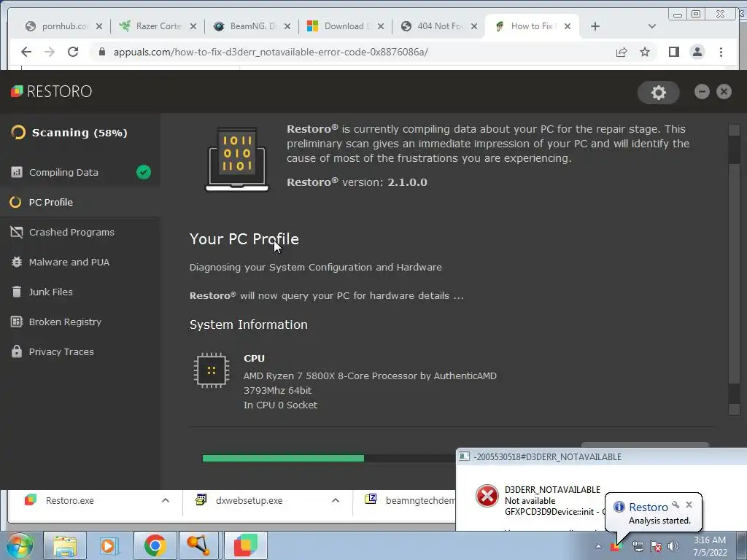Click the Malware bug icon
Viewport: 747px width, 560px height.
tap(17, 262)
